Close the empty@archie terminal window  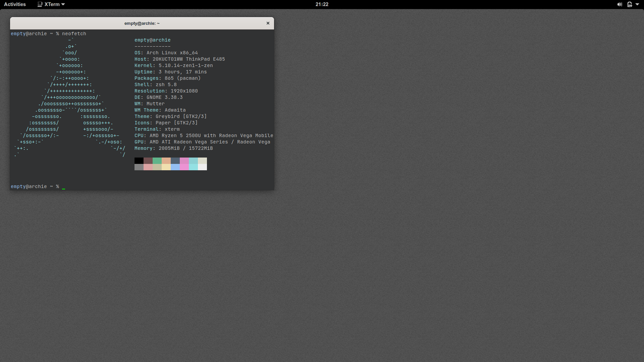(268, 23)
